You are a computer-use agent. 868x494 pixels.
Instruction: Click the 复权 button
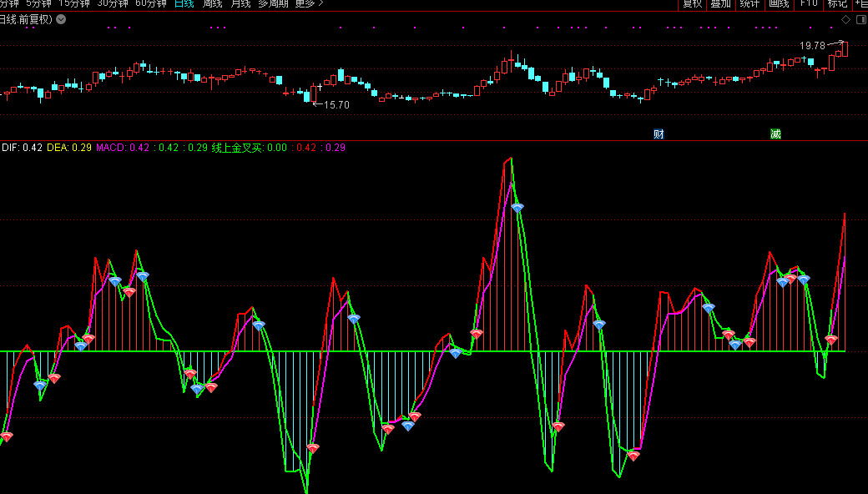[692, 3]
